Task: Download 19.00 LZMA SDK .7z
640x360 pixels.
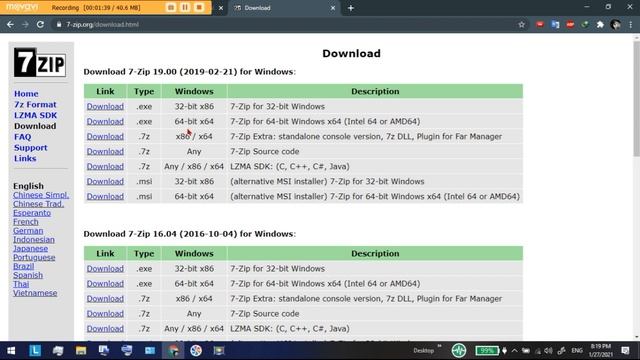Action: coord(105,167)
